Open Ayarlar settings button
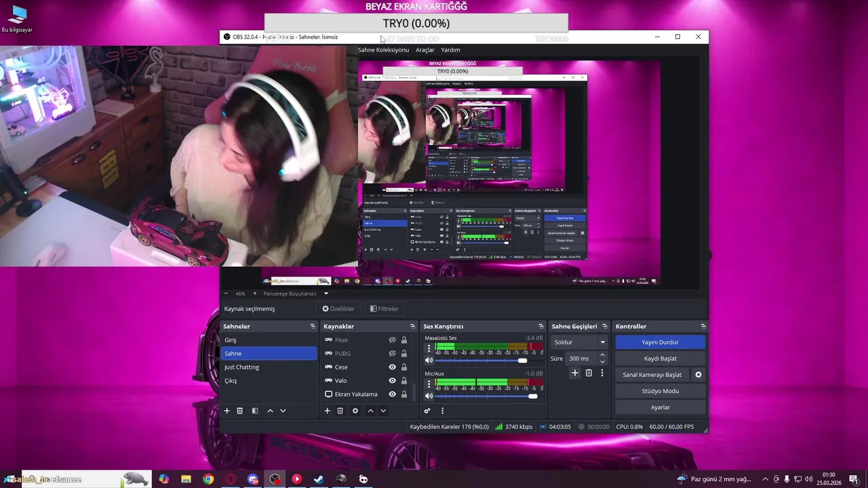 coord(660,407)
